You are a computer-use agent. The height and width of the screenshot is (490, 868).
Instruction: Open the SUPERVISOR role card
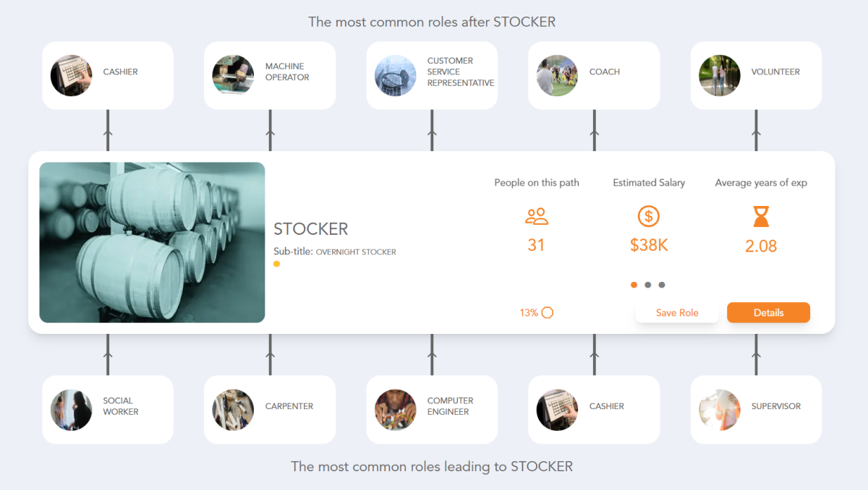tap(756, 409)
